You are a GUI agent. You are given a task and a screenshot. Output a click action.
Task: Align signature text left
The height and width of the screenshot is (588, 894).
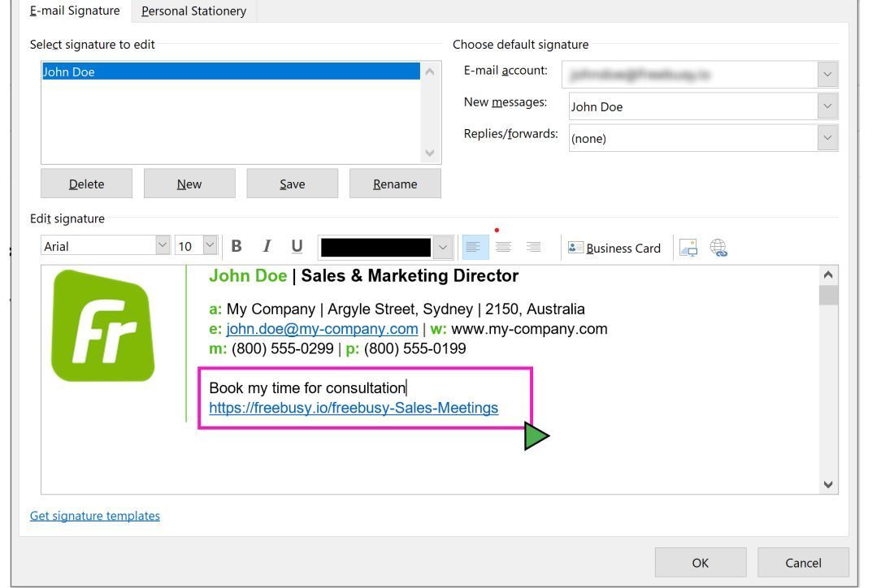tap(473, 247)
